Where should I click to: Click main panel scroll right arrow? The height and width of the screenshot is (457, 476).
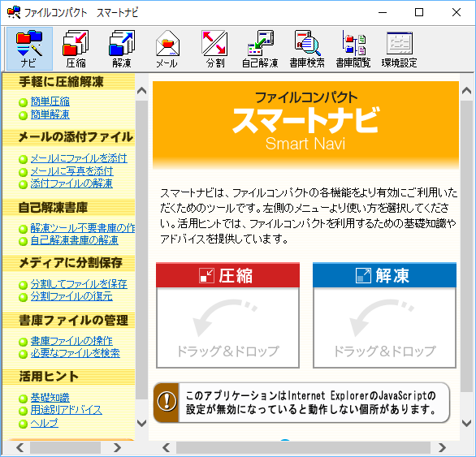442,447
